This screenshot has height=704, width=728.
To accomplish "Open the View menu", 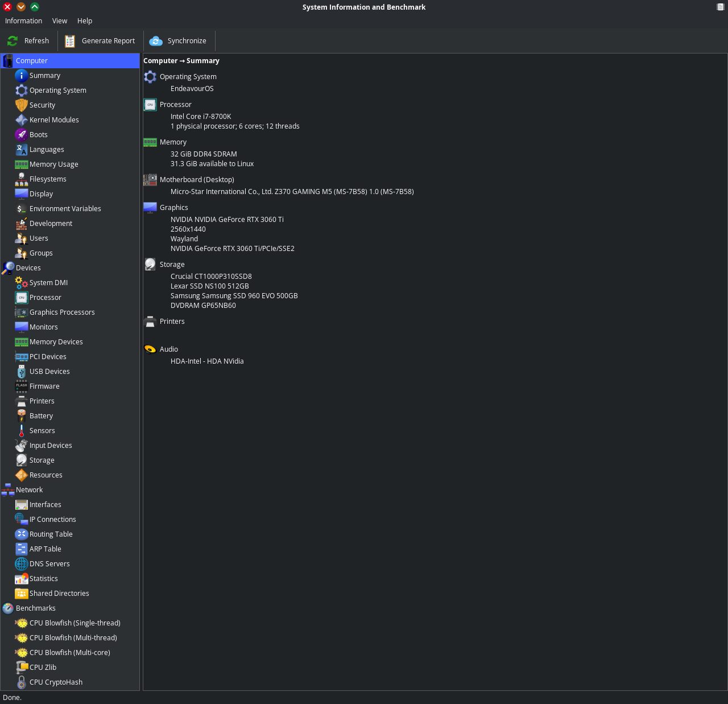I will click(x=60, y=21).
